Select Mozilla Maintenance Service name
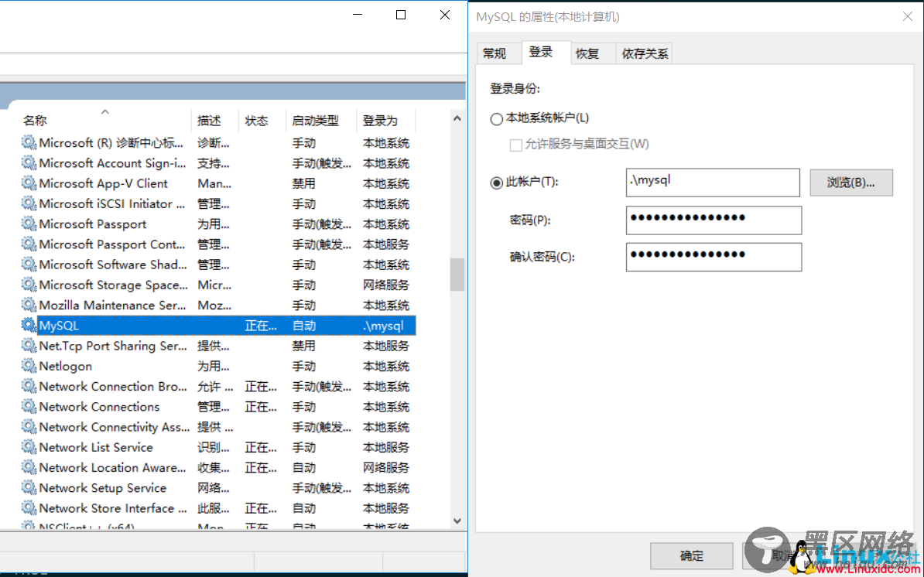The width and height of the screenshot is (924, 577). (112, 306)
